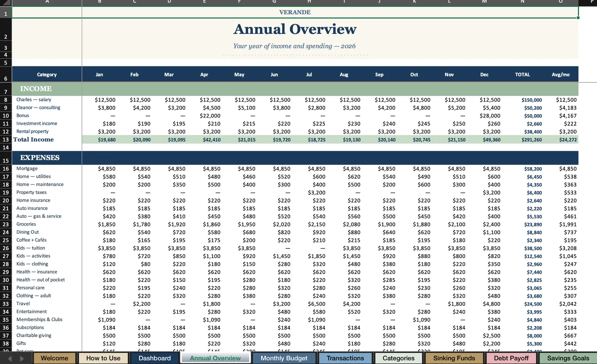Select the Dec header cell
This screenshot has height=364, width=597.
coord(484,74)
